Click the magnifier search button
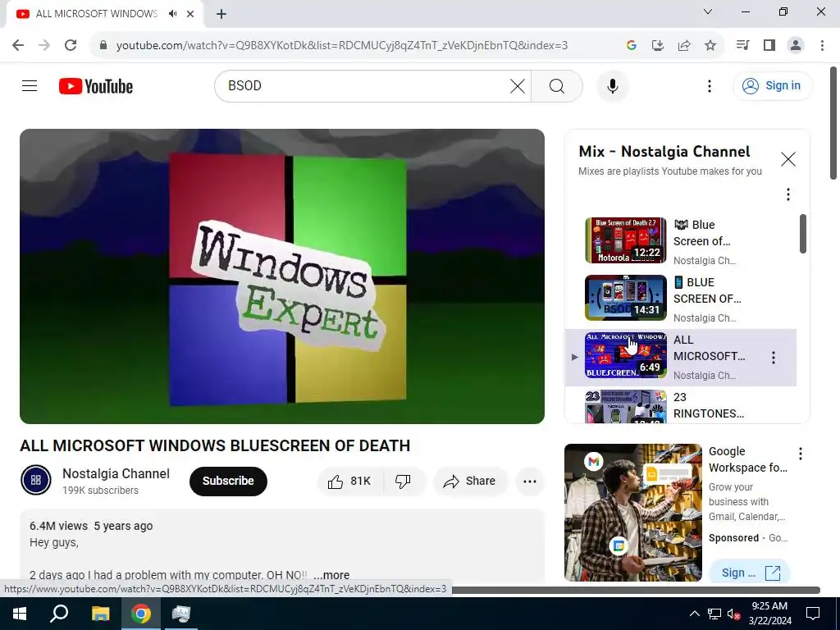This screenshot has height=630, width=840. click(557, 85)
